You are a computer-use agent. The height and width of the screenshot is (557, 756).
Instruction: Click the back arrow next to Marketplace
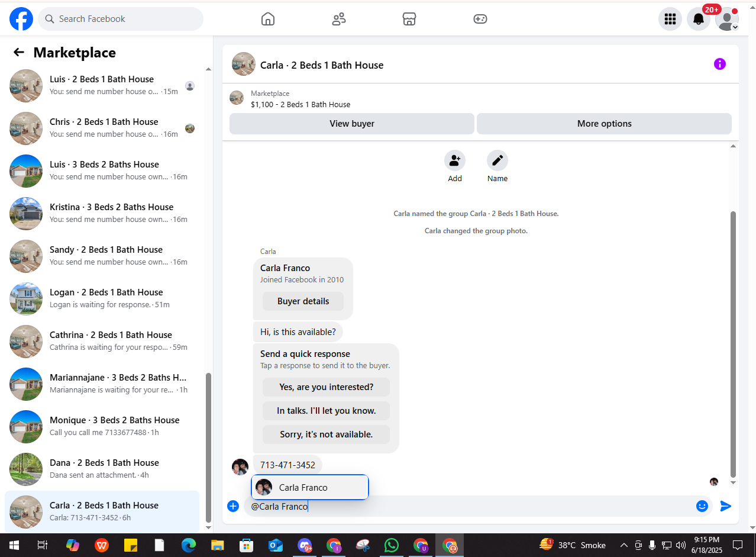(x=19, y=52)
